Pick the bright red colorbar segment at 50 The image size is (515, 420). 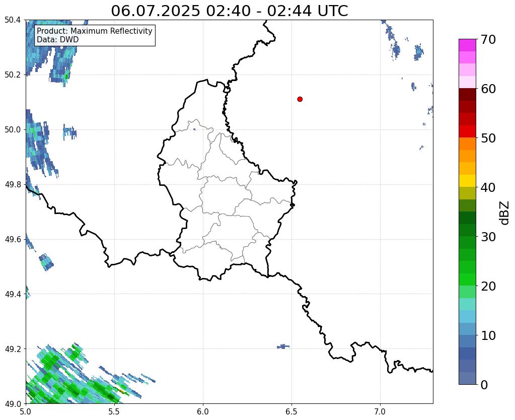pos(467,131)
